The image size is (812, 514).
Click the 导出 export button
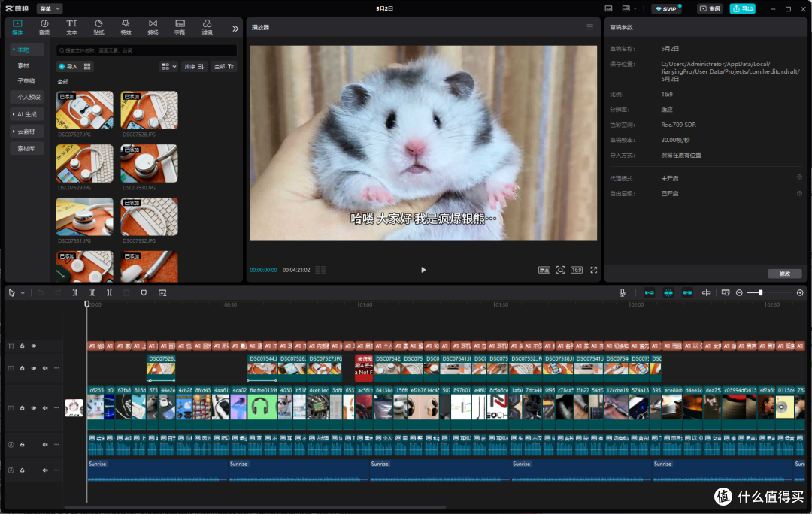pos(742,8)
